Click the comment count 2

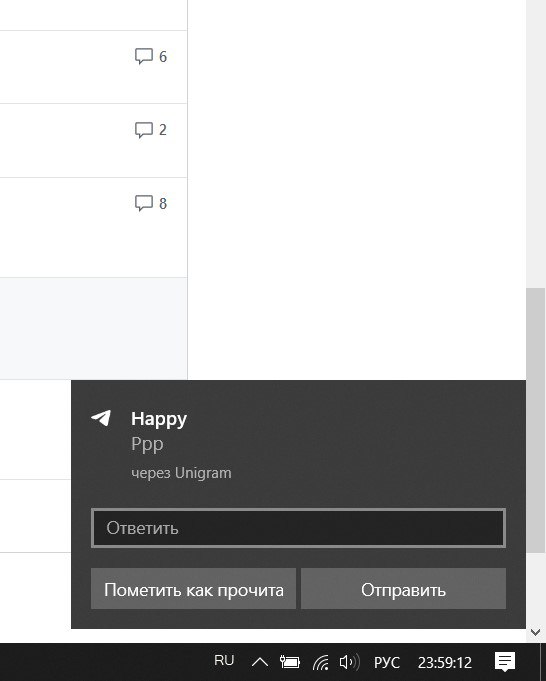(x=163, y=129)
